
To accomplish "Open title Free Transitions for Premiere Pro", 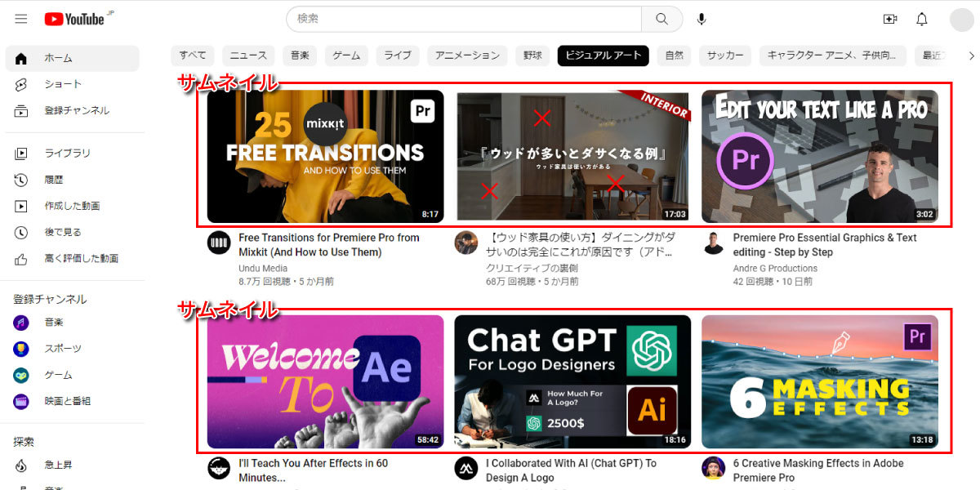I will coord(329,245).
